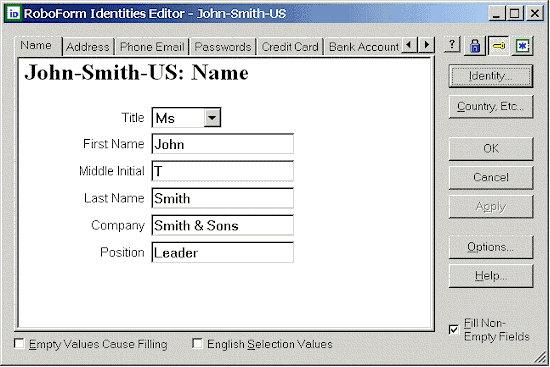Screen dimensions: 550x367
Task: Click the window resize grip corner
Action: pyautogui.click(x=541, y=358)
